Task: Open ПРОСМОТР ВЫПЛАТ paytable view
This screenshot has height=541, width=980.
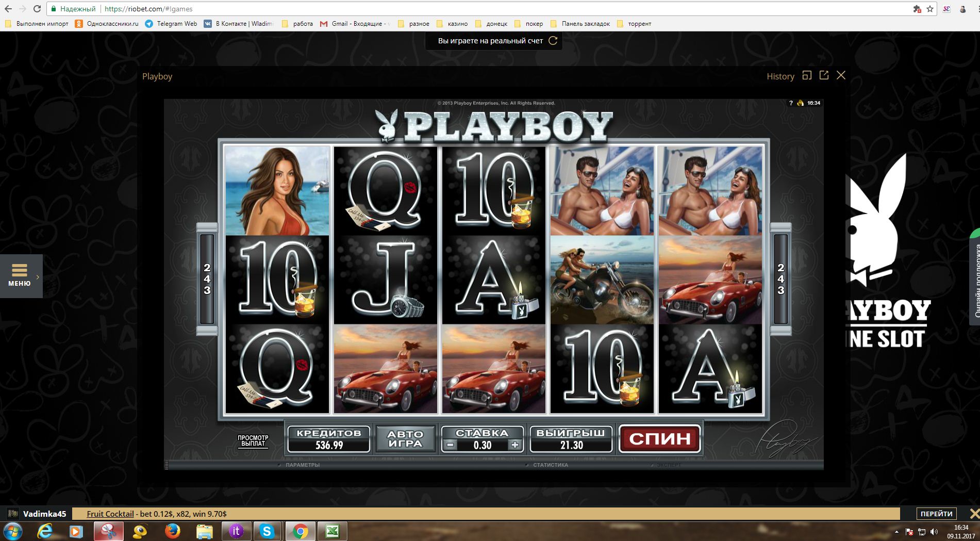Action: [253, 441]
